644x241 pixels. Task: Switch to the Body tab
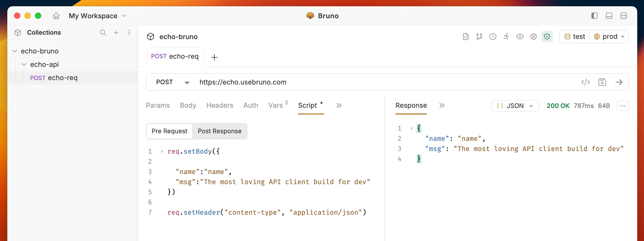pos(188,105)
